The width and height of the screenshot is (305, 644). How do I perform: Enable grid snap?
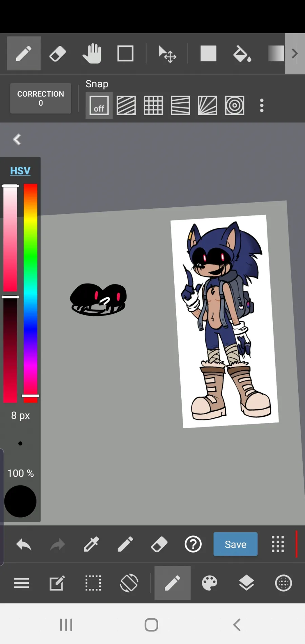(x=153, y=105)
